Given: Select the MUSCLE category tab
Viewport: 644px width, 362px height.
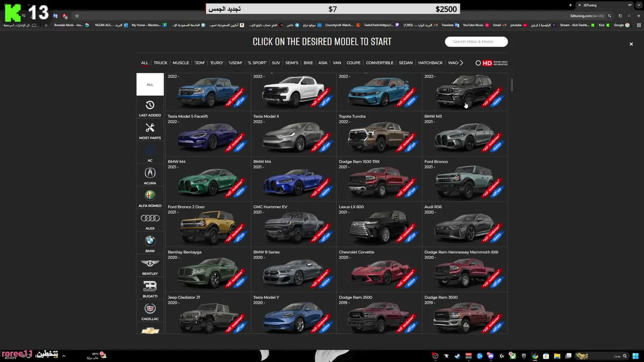Looking at the screenshot, I should tap(181, 63).
